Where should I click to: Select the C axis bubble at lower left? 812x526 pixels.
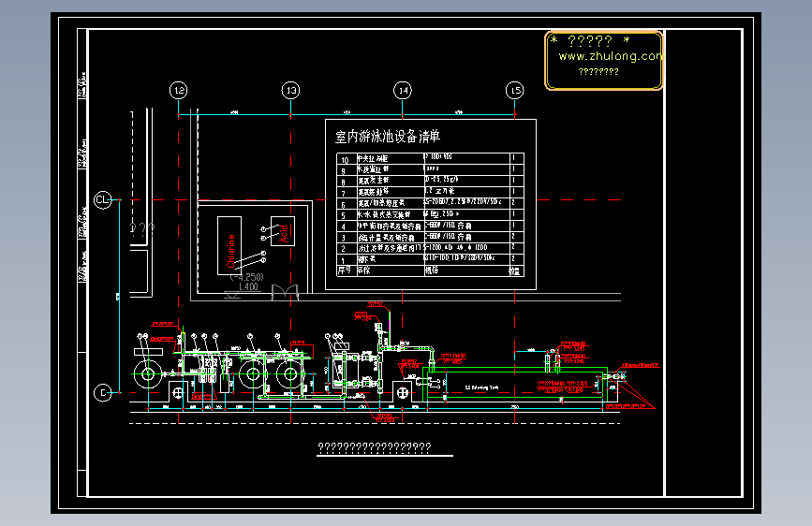(102, 393)
